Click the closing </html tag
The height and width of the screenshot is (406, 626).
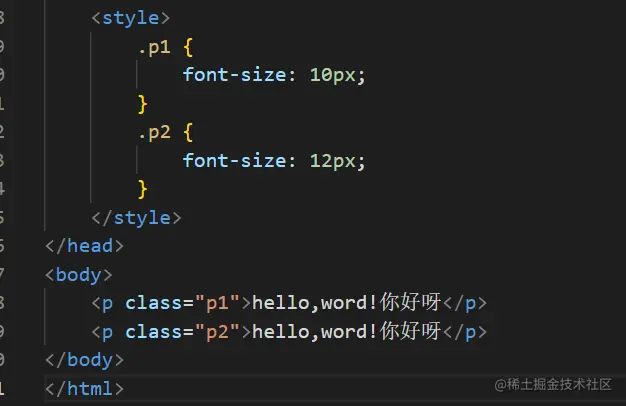pyautogui.click(x=85, y=389)
